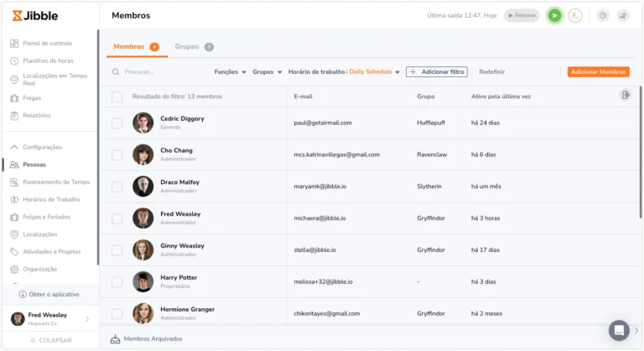This screenshot has width=644, height=351.
Task: Open Membros Arquivados link
Action: pos(153,339)
